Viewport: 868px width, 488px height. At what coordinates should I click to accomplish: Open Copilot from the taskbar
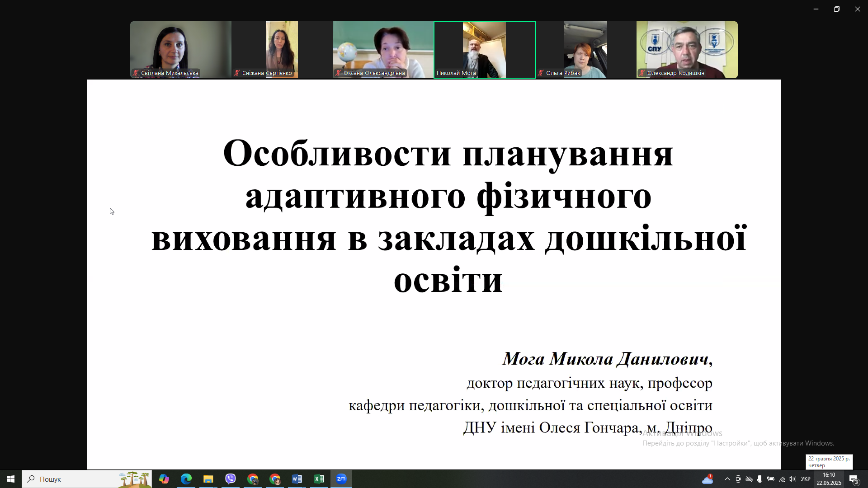coord(164,479)
